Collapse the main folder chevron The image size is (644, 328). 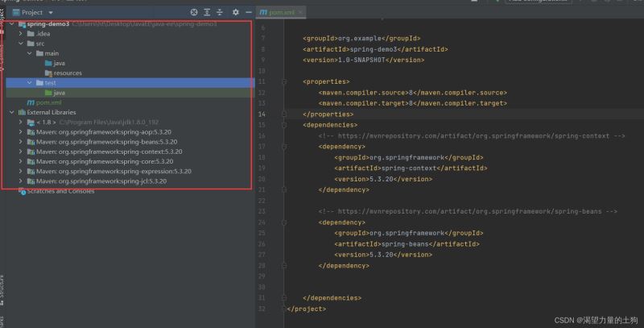(30, 53)
